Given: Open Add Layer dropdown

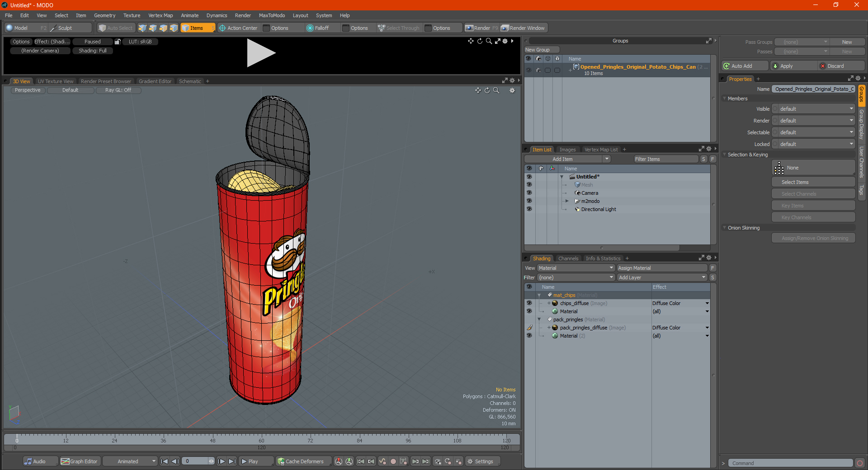Looking at the screenshot, I should [662, 277].
